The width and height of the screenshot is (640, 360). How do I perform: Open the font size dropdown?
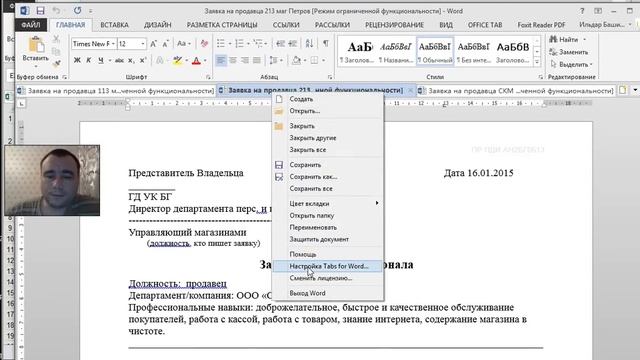pos(142,44)
